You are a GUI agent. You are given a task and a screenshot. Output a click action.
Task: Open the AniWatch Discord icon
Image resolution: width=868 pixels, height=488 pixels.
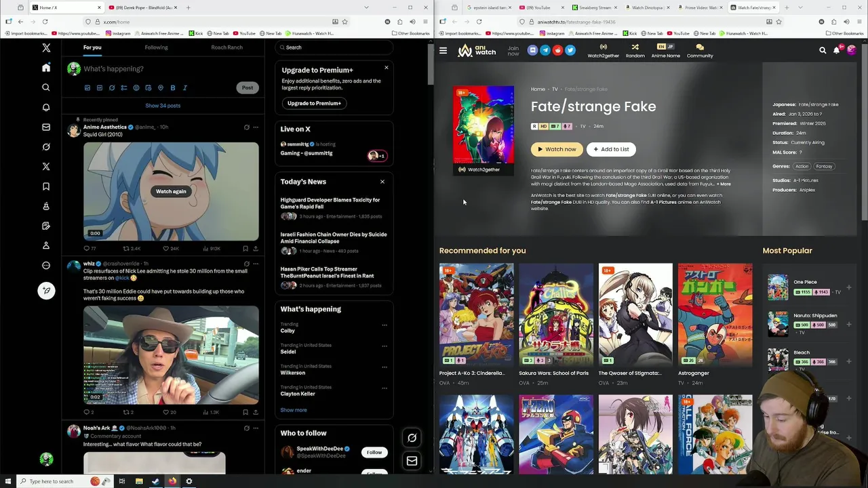(x=533, y=50)
